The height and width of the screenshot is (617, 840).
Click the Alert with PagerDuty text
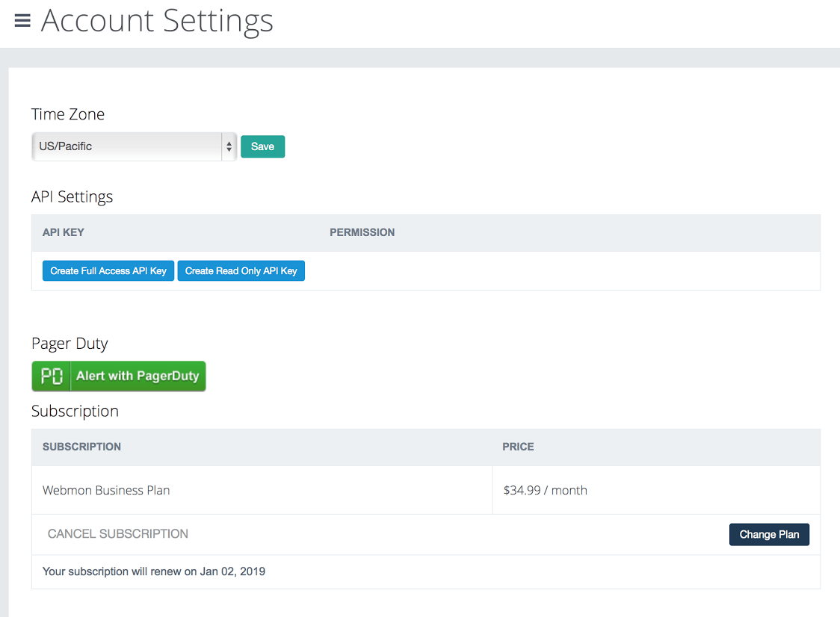pos(138,376)
